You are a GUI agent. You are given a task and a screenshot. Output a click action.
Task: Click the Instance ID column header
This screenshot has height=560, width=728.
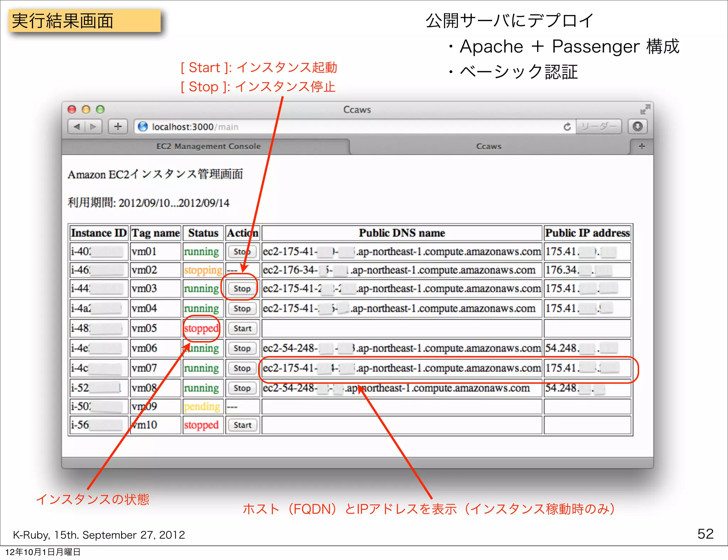point(99,233)
